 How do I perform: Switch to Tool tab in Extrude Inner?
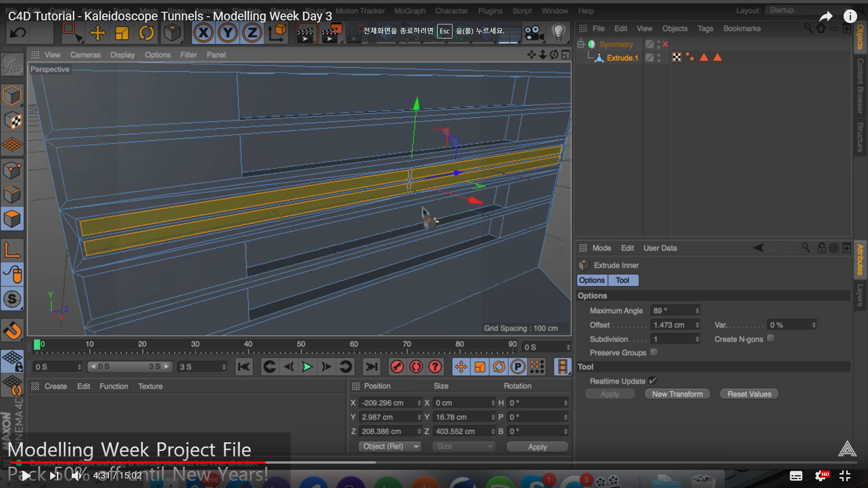623,280
